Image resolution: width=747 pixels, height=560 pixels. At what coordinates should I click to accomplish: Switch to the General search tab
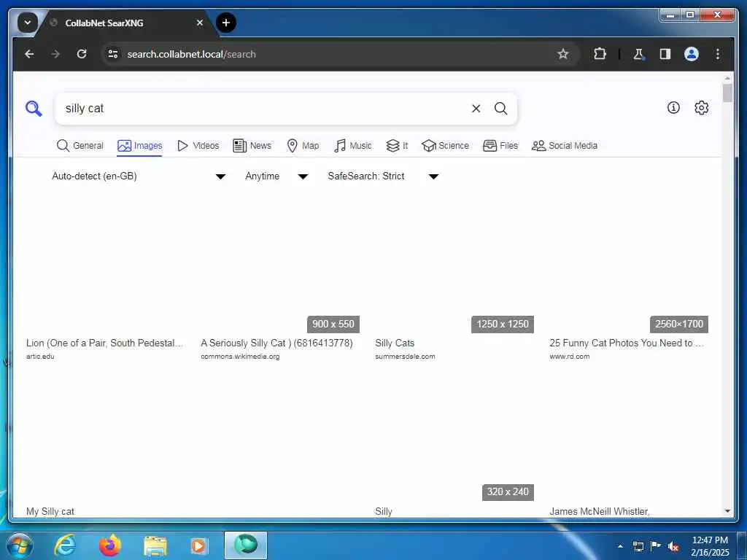point(80,145)
